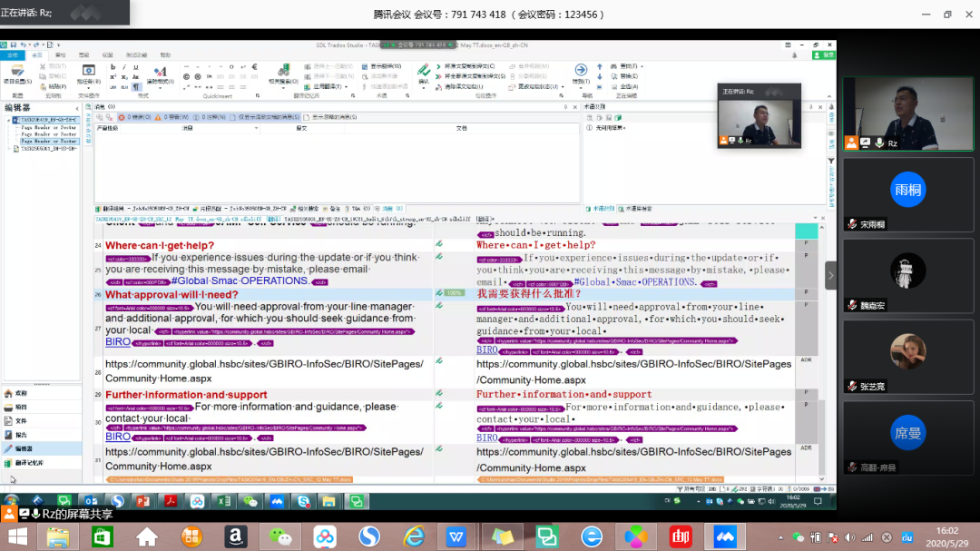Viewport: 980px width, 551px height.
Task: Click the Go To arrow icon
Action: click(581, 71)
